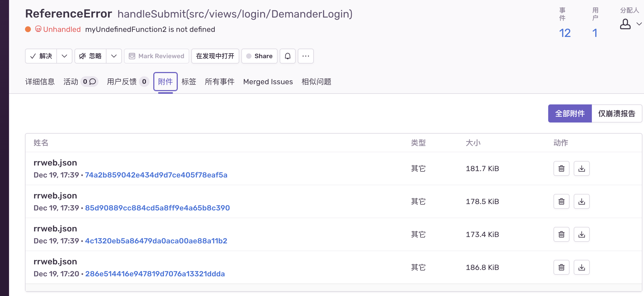Delete the 181.7 KiB rrweb.json attachment
The width and height of the screenshot is (644, 296).
[562, 168]
